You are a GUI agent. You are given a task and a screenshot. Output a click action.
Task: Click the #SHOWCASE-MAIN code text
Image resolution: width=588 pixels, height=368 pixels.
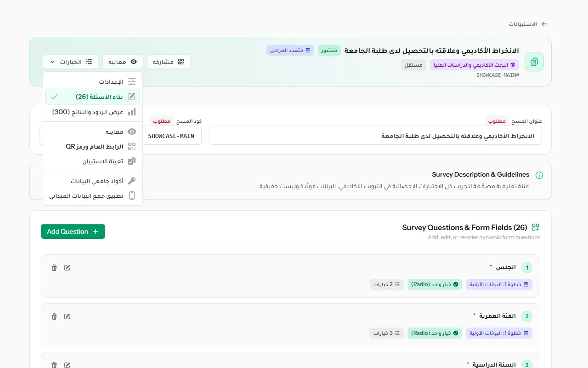(498, 75)
